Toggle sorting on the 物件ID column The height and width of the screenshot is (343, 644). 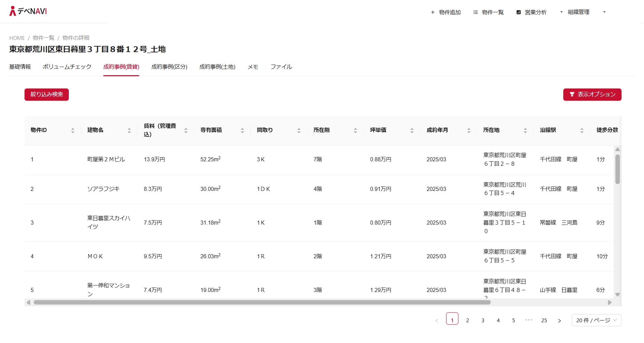click(73, 130)
